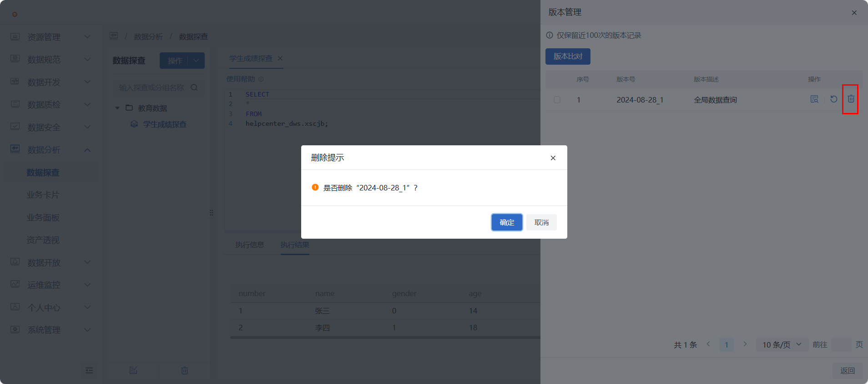Click the 系统管理 sidebar icon
868x384 pixels.
tap(15, 329)
